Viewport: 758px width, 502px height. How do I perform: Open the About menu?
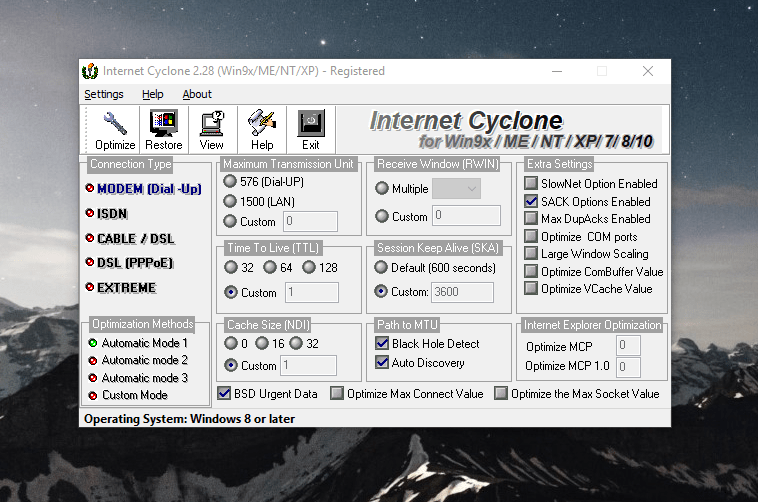pos(197,94)
